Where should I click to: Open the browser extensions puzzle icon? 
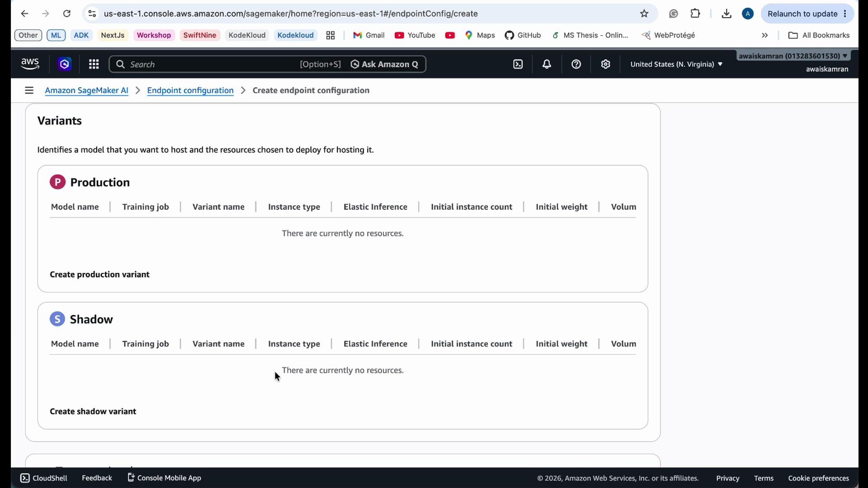[x=696, y=14]
